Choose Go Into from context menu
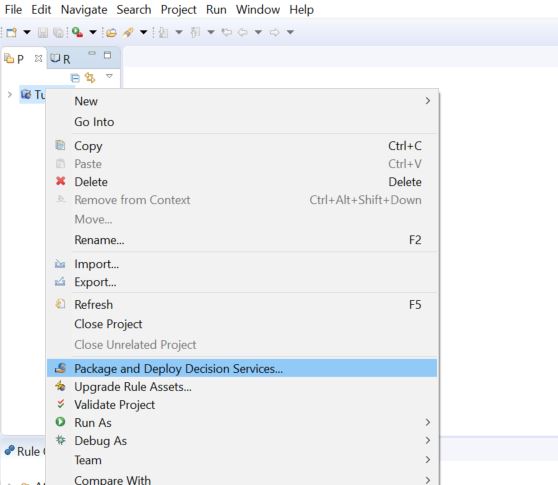Screen dimensions: 558x485 242,122
